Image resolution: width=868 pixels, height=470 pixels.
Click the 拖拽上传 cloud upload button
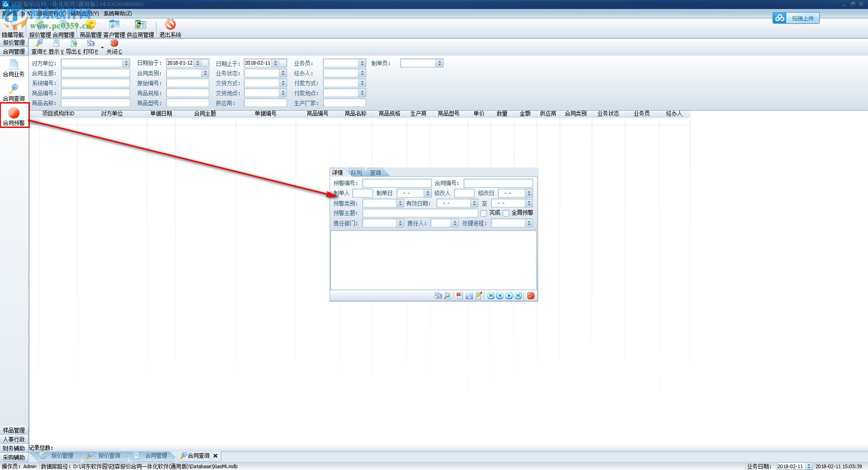pos(796,18)
